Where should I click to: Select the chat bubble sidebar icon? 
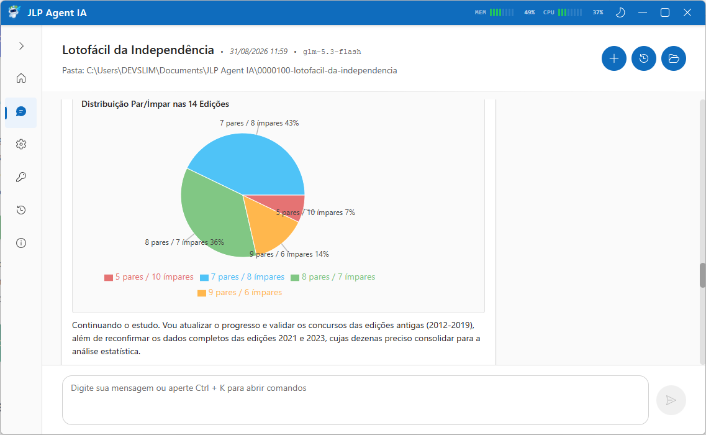[21, 112]
